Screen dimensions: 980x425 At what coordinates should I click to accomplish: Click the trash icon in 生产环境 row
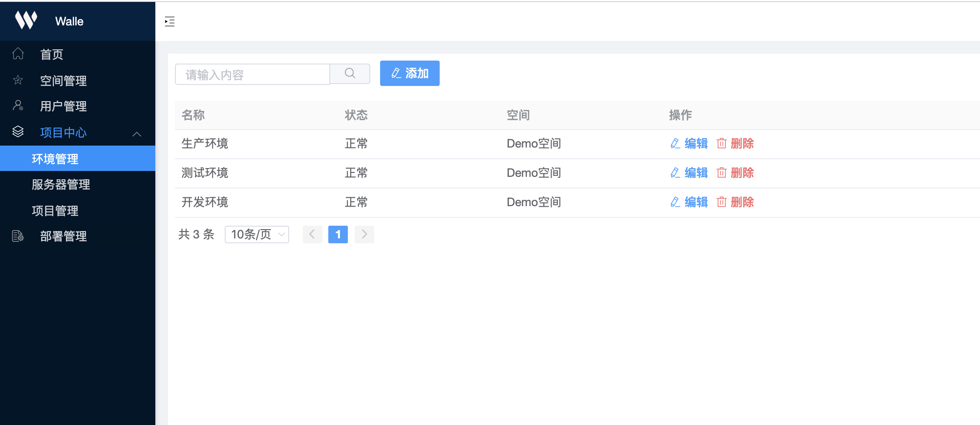pos(722,144)
